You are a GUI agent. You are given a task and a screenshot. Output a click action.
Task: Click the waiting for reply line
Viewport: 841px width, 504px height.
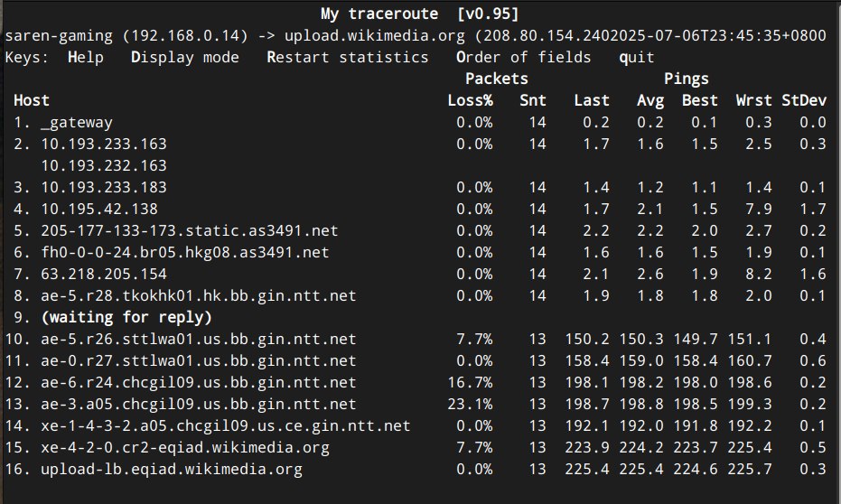click(x=126, y=317)
